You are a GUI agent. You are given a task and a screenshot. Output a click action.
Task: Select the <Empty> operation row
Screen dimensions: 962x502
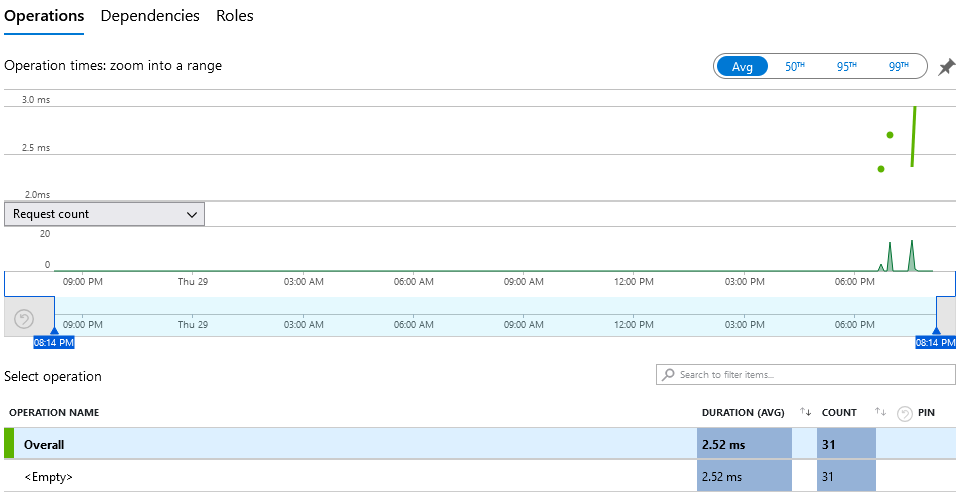(350, 477)
